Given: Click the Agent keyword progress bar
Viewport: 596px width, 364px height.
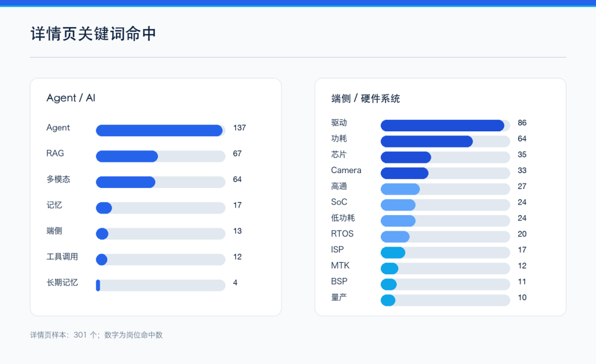Looking at the screenshot, I should click(x=161, y=130).
